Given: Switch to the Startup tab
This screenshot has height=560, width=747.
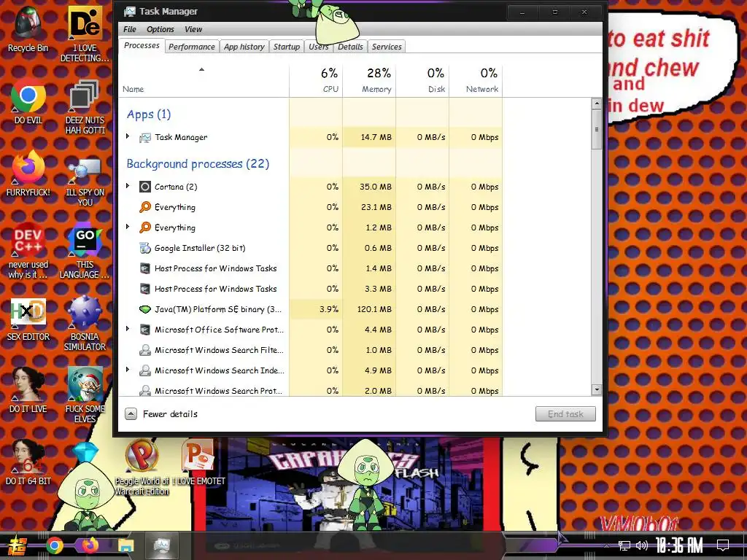Looking at the screenshot, I should coord(286,47).
